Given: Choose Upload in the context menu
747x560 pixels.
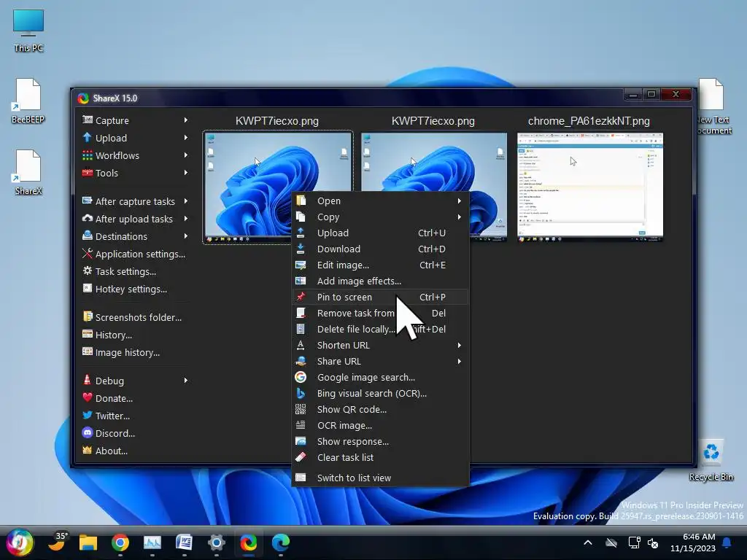Looking at the screenshot, I should tap(379, 233).
